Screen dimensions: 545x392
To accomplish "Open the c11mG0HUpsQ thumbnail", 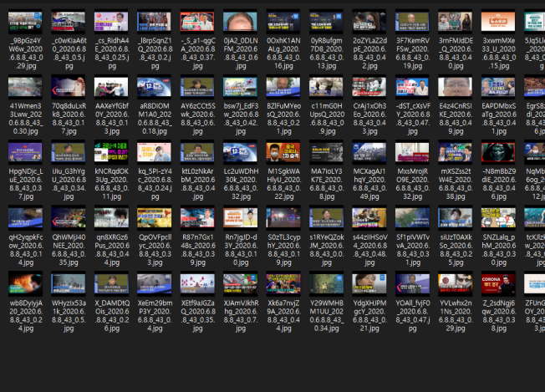I will [326, 87].
